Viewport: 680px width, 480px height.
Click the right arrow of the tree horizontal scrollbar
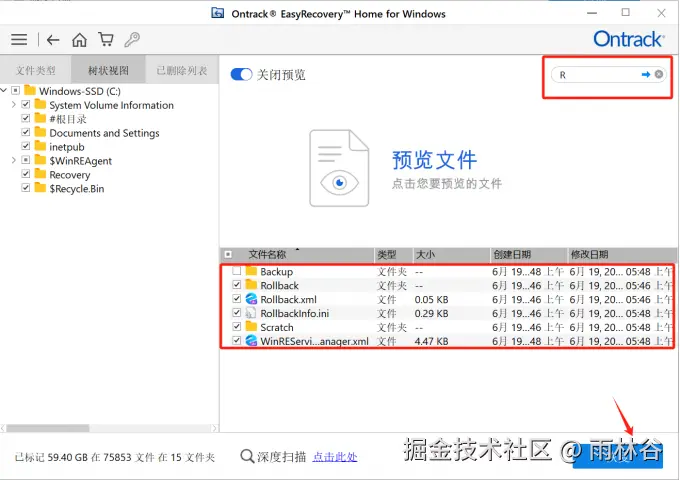214,428
